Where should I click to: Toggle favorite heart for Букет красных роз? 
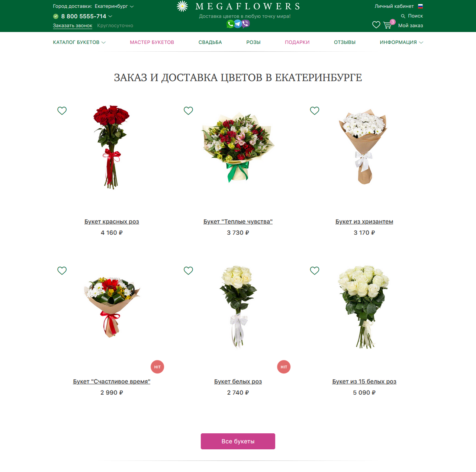pyautogui.click(x=62, y=110)
